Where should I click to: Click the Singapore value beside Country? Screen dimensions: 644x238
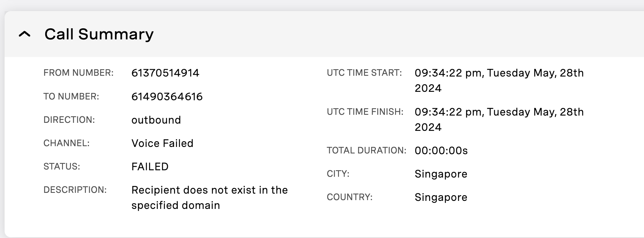pyautogui.click(x=441, y=197)
